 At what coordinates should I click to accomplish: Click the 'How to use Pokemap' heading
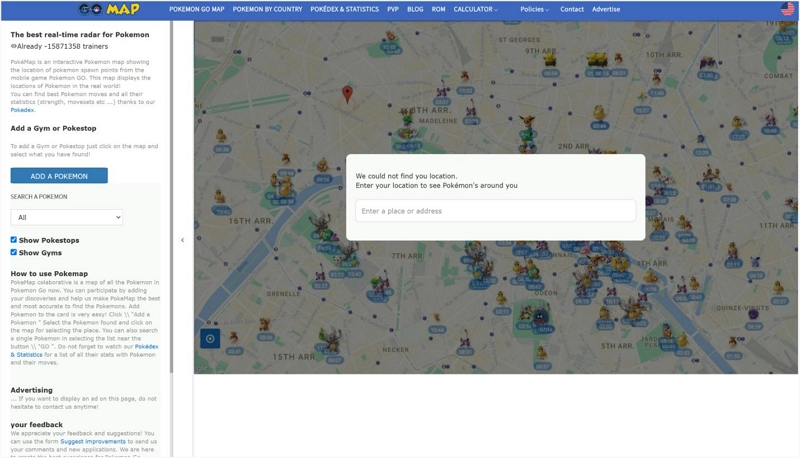pos(49,273)
